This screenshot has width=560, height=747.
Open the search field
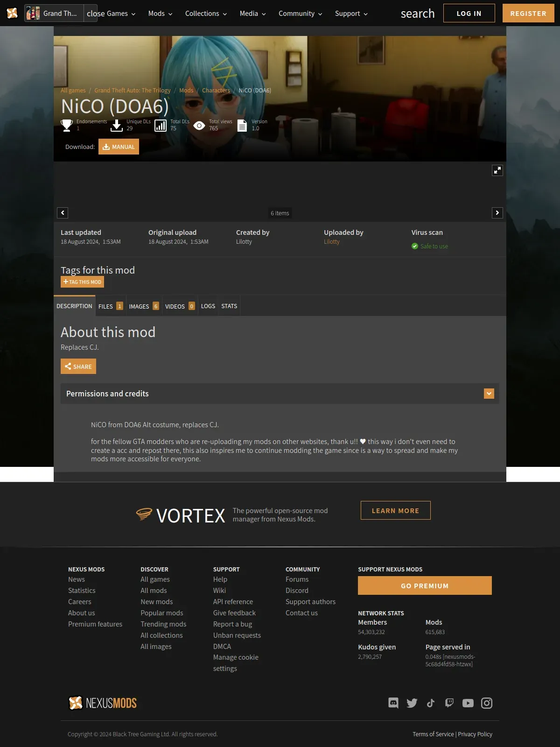tap(418, 14)
